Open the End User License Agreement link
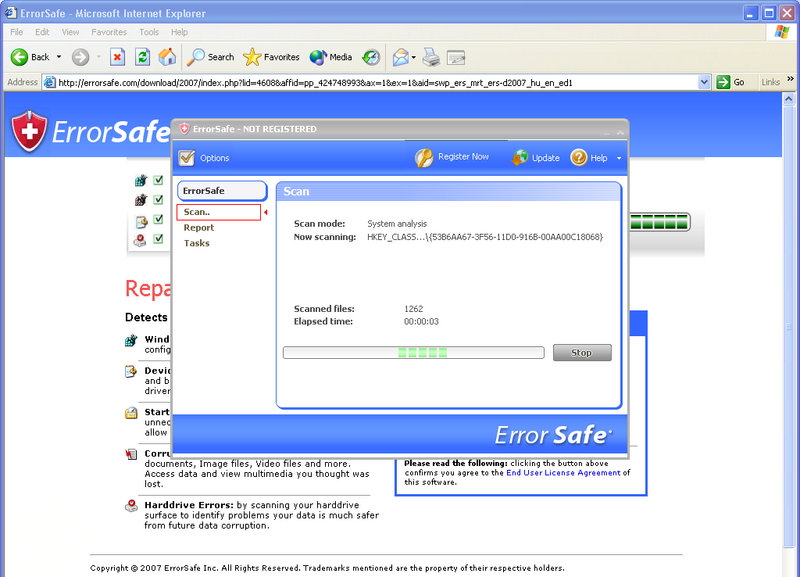 point(563,473)
